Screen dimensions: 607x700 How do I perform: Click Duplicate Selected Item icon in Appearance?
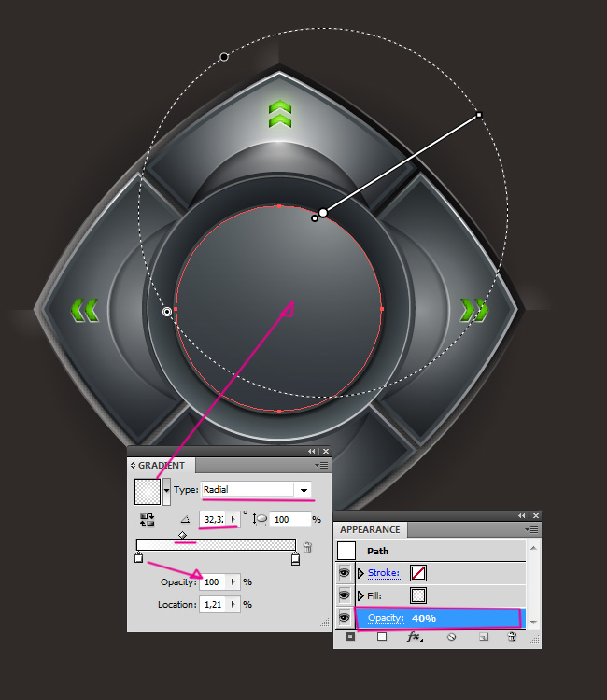(483, 637)
